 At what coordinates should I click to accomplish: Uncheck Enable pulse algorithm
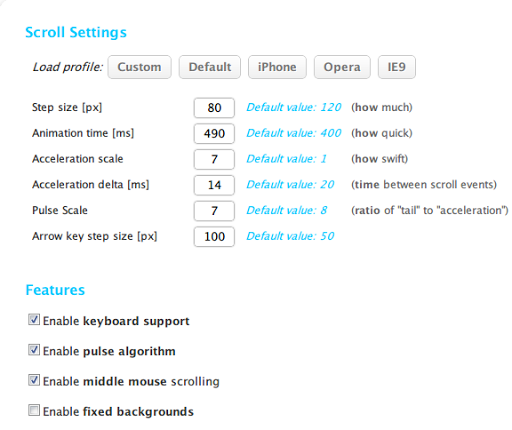click(x=34, y=350)
